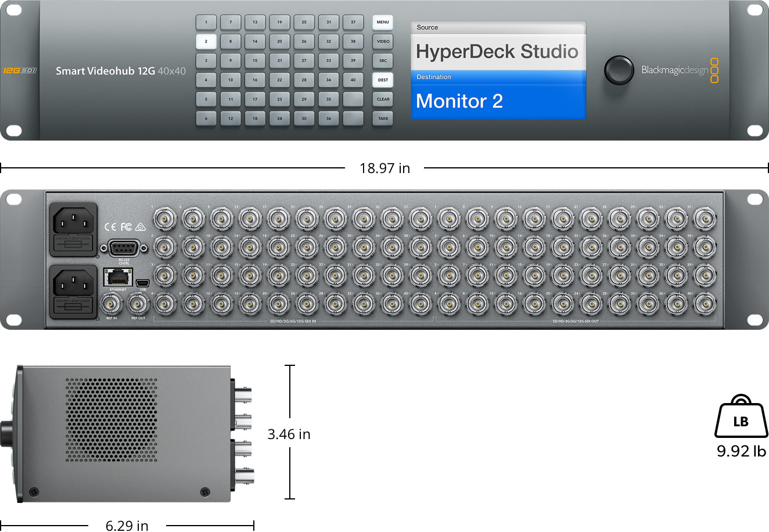Click the Blackmagicdesign logo on the front panel
The image size is (769, 532).
pos(680,70)
